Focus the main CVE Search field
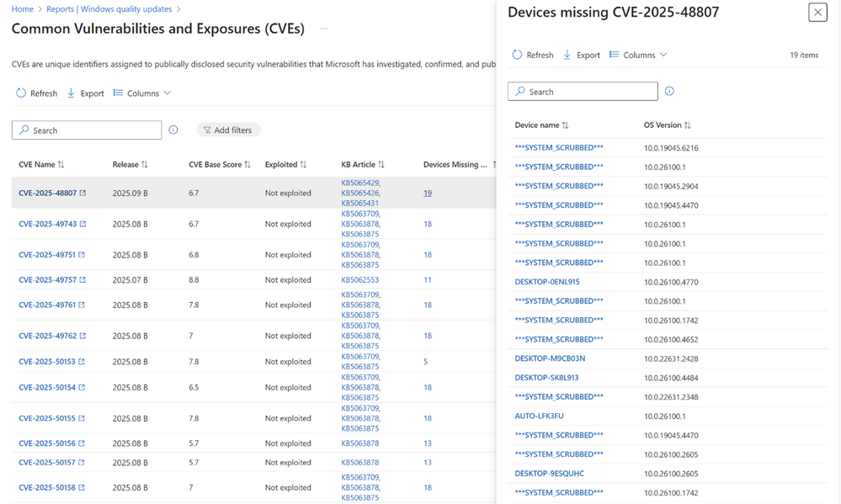This screenshot has height=504, width=841. (87, 130)
